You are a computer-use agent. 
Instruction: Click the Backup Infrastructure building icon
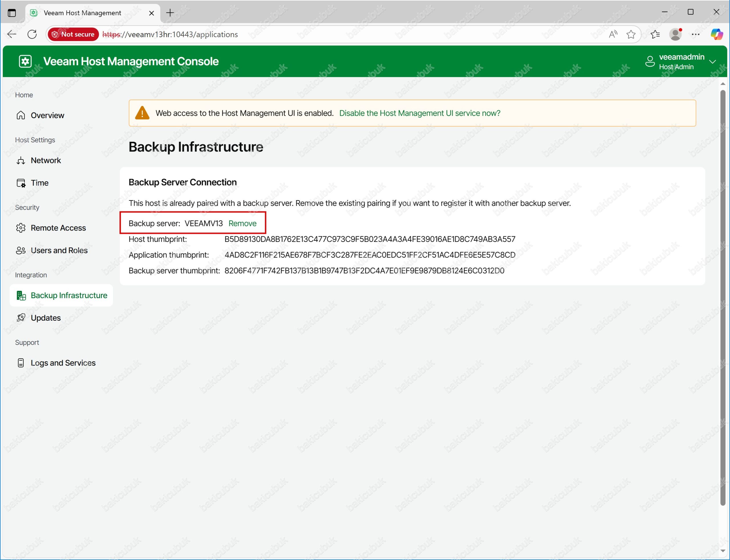tap(21, 296)
